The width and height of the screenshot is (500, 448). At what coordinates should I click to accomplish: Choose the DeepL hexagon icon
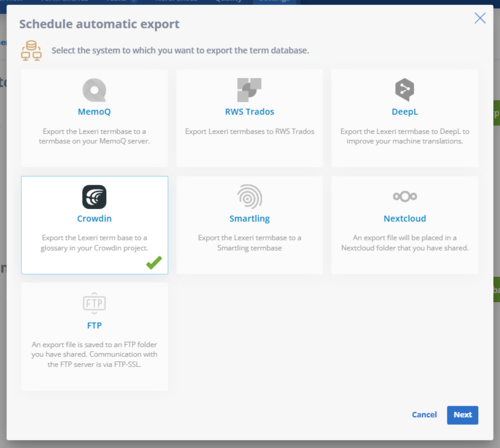405,90
